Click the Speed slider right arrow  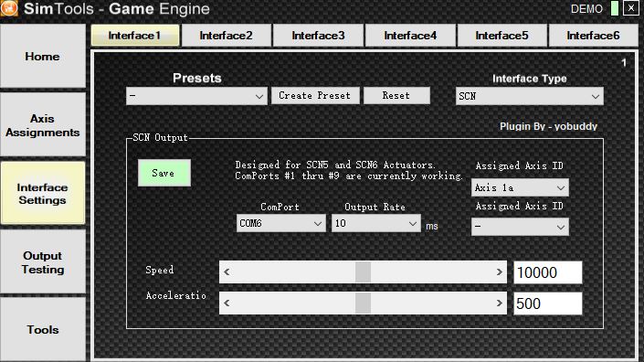pos(500,272)
